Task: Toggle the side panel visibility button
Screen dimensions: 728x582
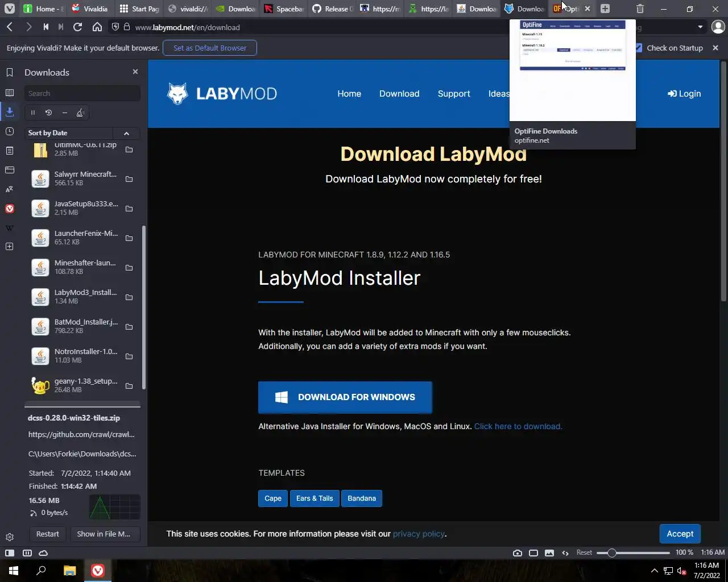Action: [10, 553]
